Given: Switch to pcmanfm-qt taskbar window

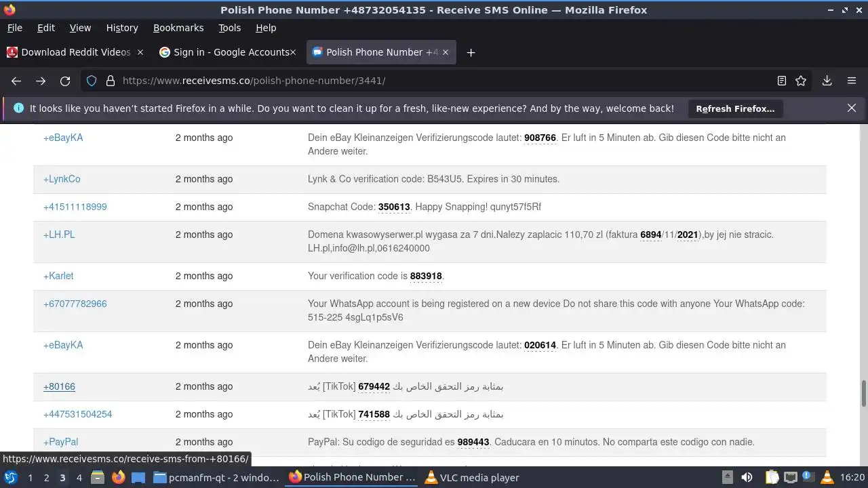Looking at the screenshot, I should (217, 477).
